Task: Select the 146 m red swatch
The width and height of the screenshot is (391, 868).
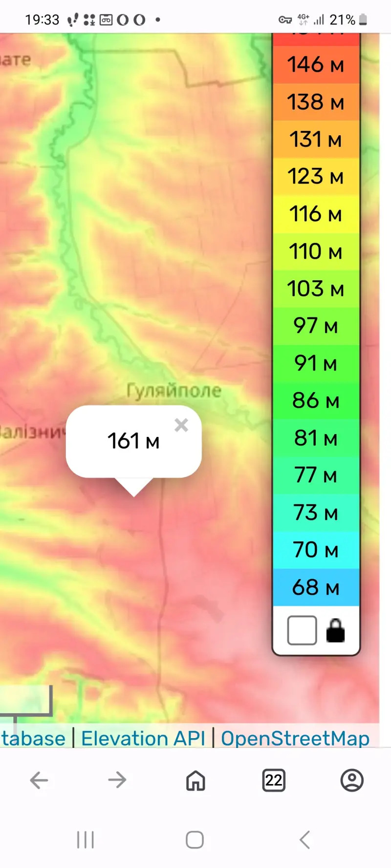Action: 316,64
